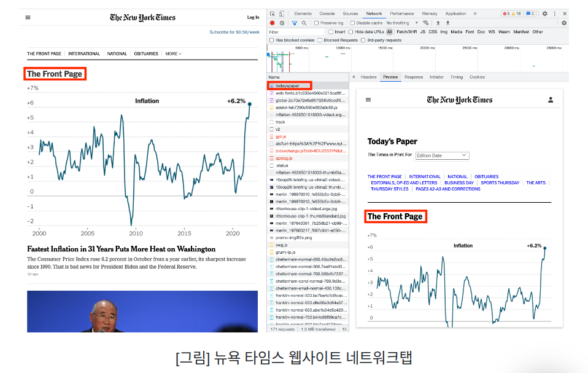Viewport: 588px width, 373px height.
Task: Open hamburger menu in preview pane
Action: pyautogui.click(x=368, y=100)
